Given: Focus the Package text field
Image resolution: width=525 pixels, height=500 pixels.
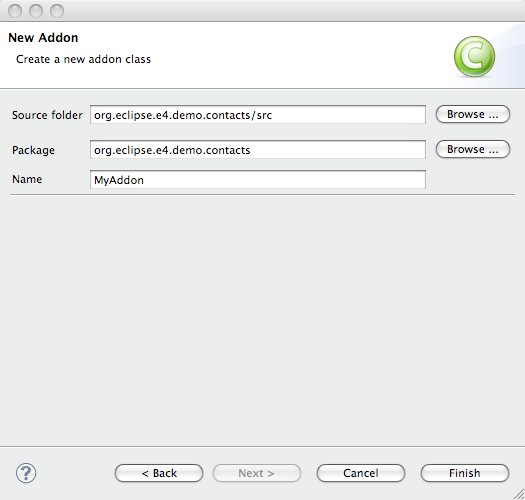Looking at the screenshot, I should point(258,149).
